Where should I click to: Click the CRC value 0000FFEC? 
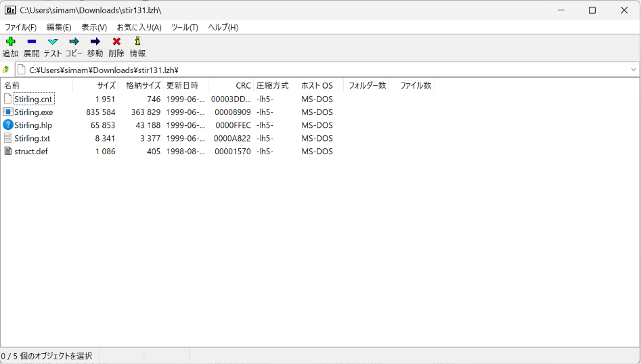pyautogui.click(x=233, y=125)
